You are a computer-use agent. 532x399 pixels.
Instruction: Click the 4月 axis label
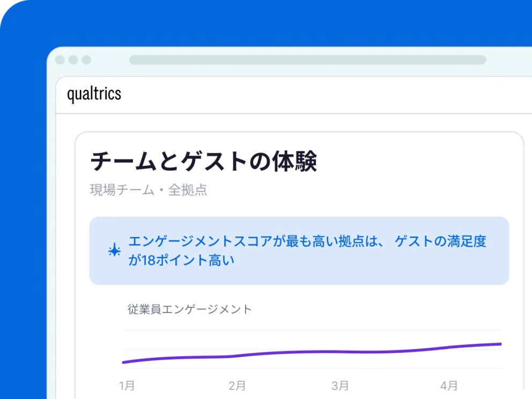(449, 386)
